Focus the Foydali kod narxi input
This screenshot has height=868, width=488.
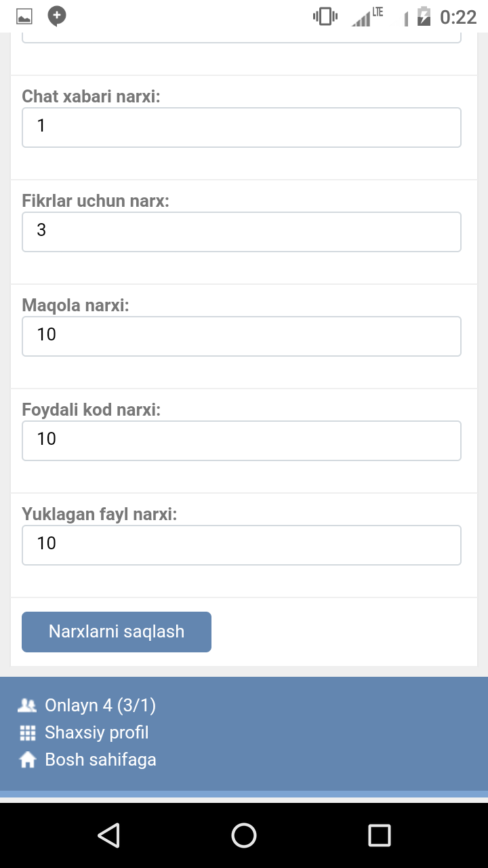tap(241, 440)
